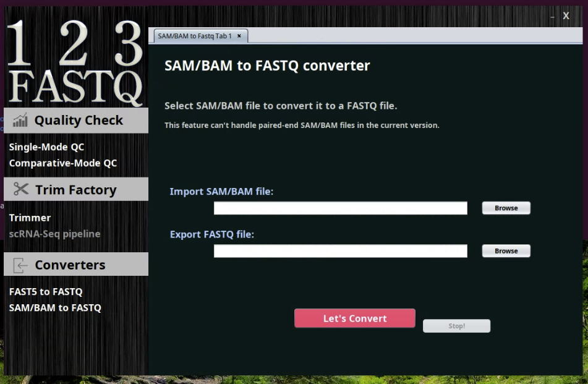Screen dimensions: 588x384
Task: Click the Import SAM/BAM file text field
Action: tap(340, 208)
